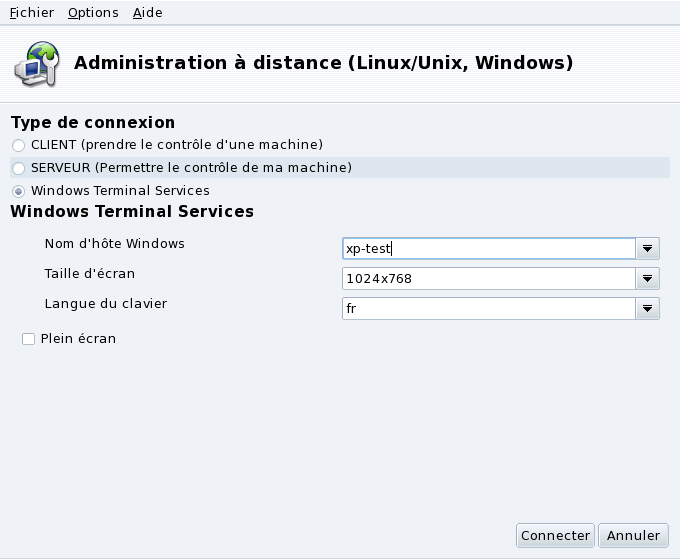This screenshot has height=560, width=680.
Task: Select the SERVEUR connection type radio button
Action: [19, 168]
